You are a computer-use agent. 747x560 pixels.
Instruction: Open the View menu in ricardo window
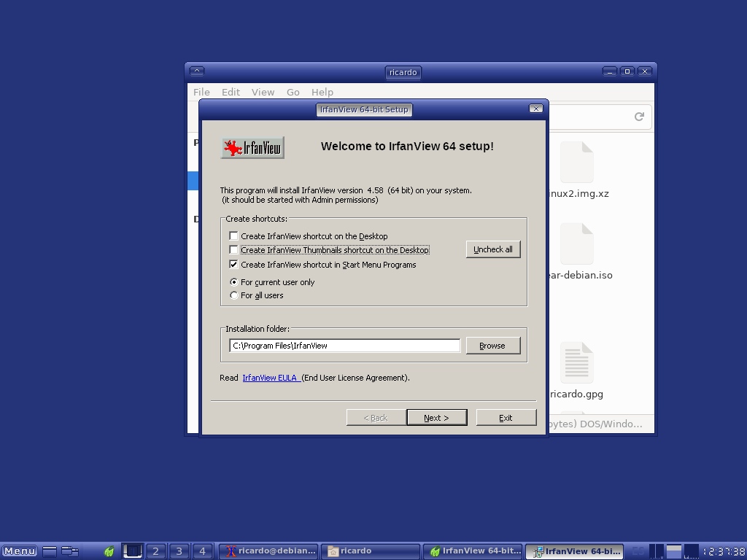(263, 92)
